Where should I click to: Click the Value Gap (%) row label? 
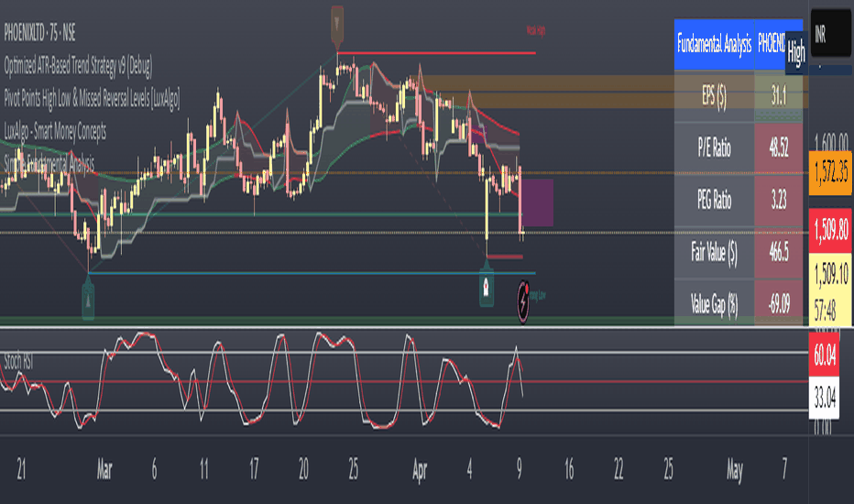pos(714,303)
